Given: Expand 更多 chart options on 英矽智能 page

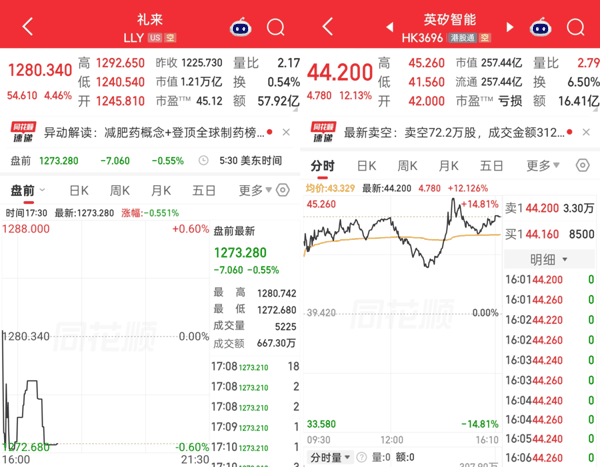Looking at the screenshot, I should pos(543,166).
